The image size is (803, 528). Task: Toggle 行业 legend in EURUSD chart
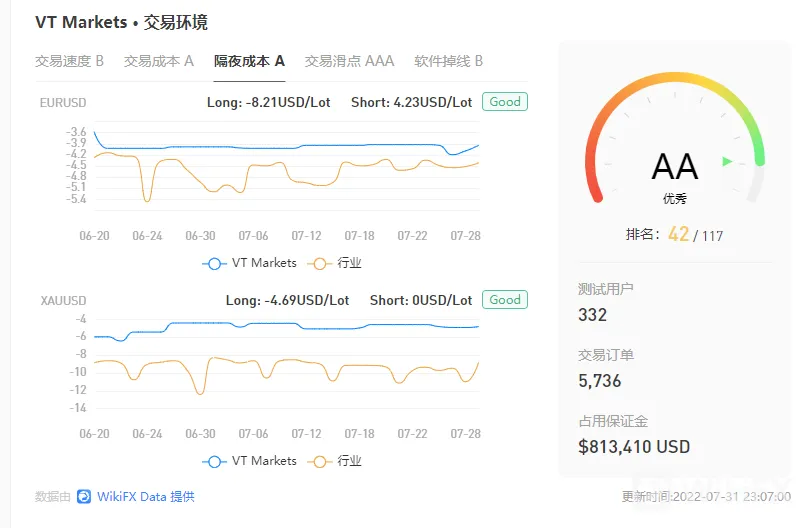coord(334,263)
